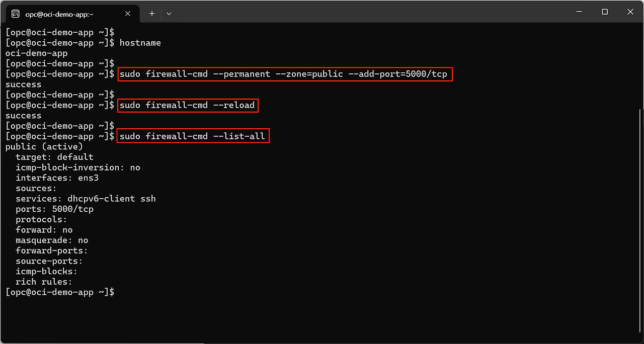This screenshot has height=344, width=644.
Task: Click the highlighted firewall-cmd --list-all command
Action: (x=192, y=137)
